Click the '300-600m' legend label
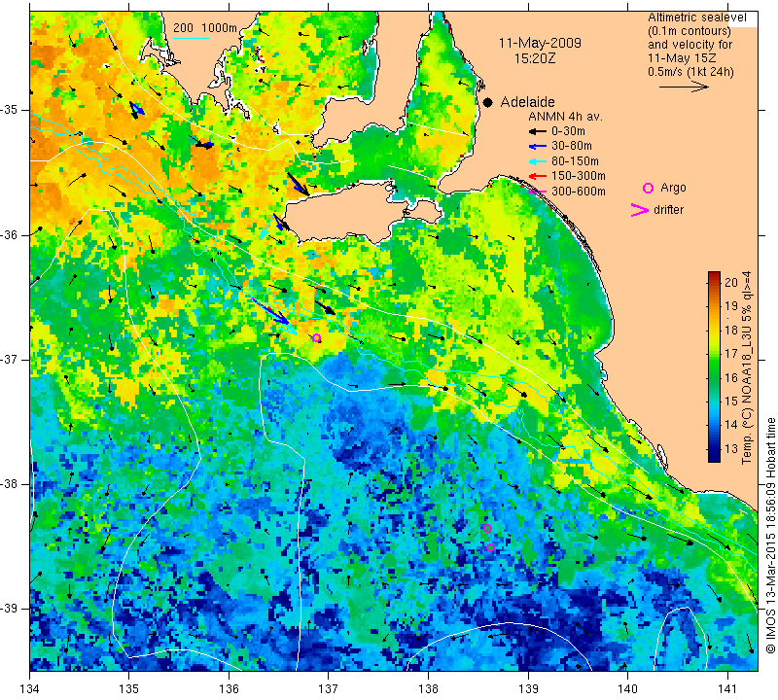The image size is (778, 700). (x=579, y=192)
